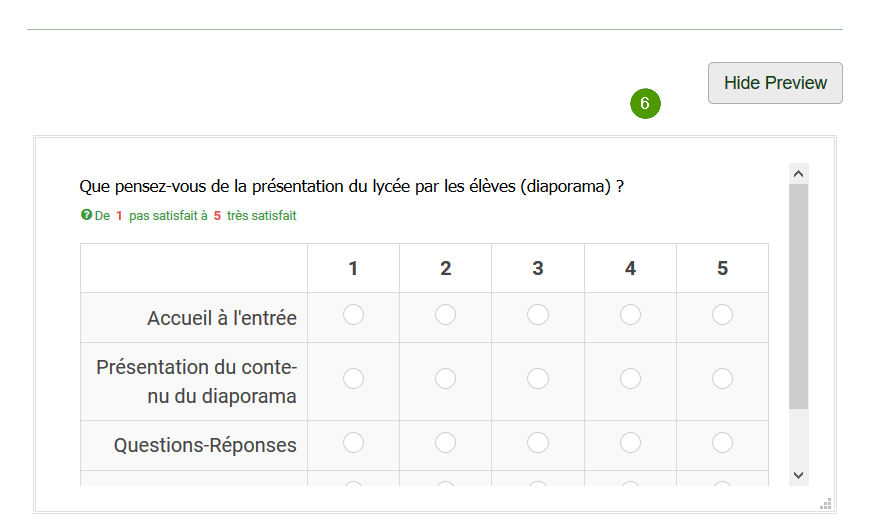Image resolution: width=894 pixels, height=532 pixels.
Task: Select rating 5 for Accueil à l'entrée
Action: (722, 315)
